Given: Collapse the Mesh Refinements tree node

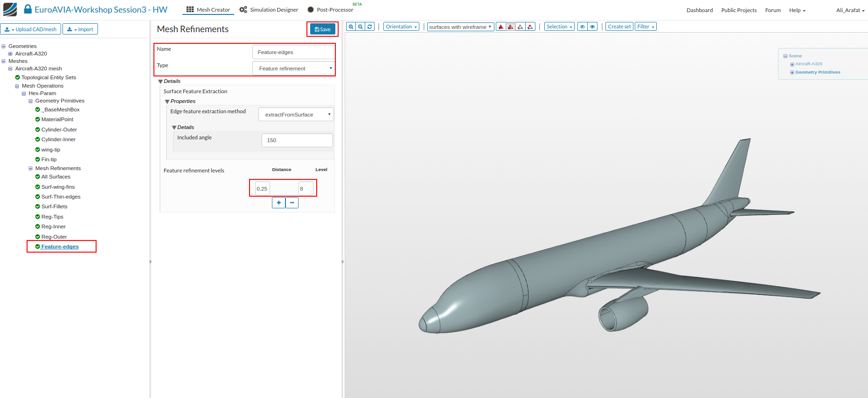Looking at the screenshot, I should (x=31, y=169).
